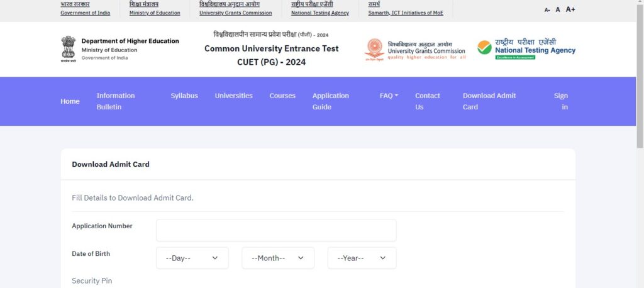
Task: Click the 'Date of Birth' label
Action: [x=91, y=254]
